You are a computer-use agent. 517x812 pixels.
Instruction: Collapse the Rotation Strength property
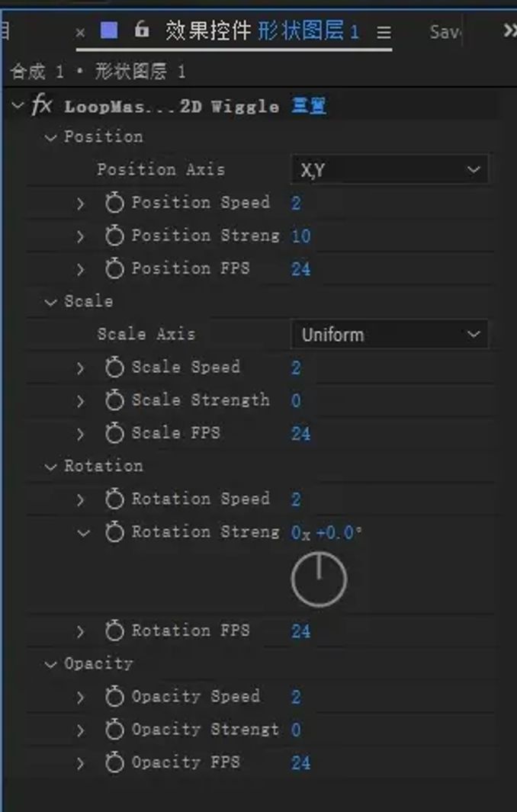tap(82, 533)
